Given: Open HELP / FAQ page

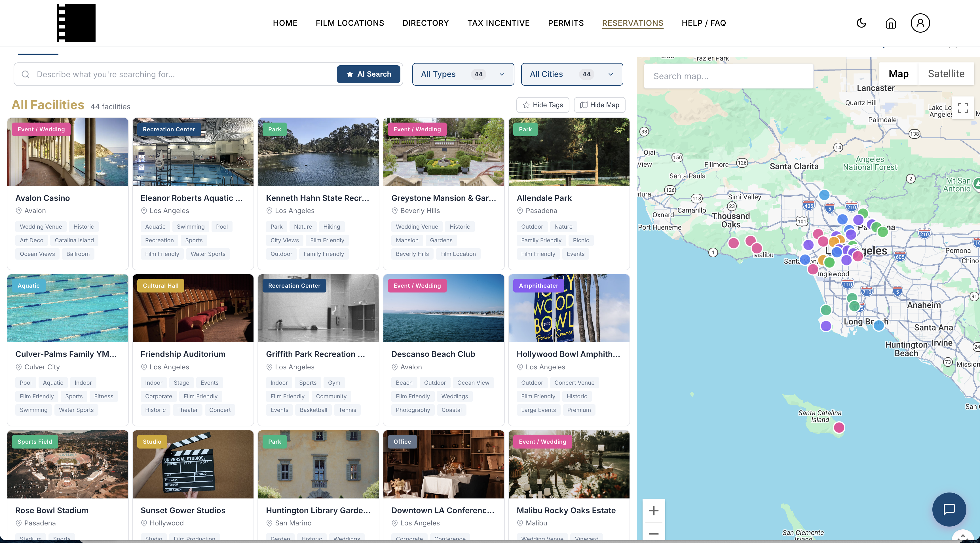Looking at the screenshot, I should coord(704,23).
